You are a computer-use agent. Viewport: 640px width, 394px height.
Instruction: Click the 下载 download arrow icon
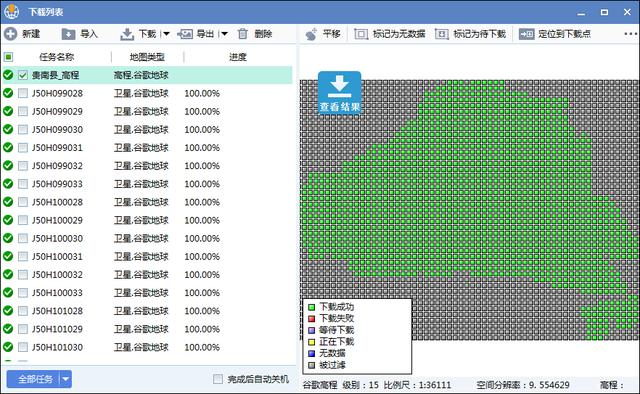click(x=127, y=34)
